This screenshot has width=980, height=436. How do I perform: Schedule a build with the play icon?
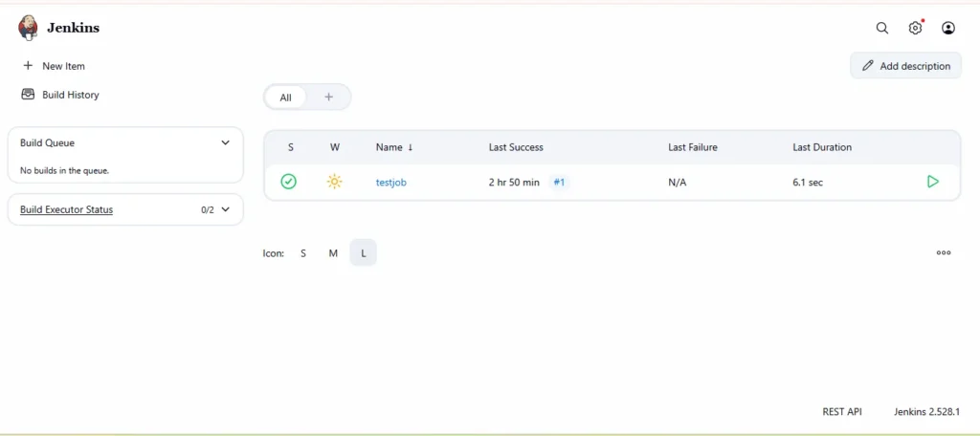(933, 182)
